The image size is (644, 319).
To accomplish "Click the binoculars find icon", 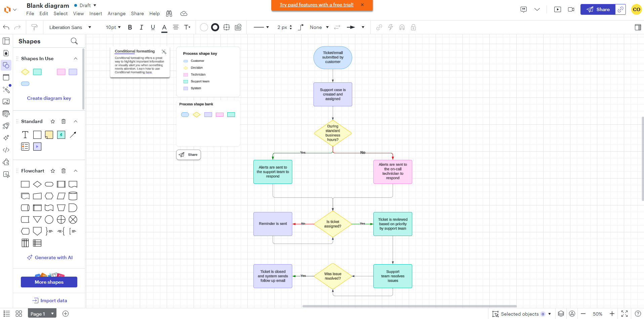I will pyautogui.click(x=169, y=13).
